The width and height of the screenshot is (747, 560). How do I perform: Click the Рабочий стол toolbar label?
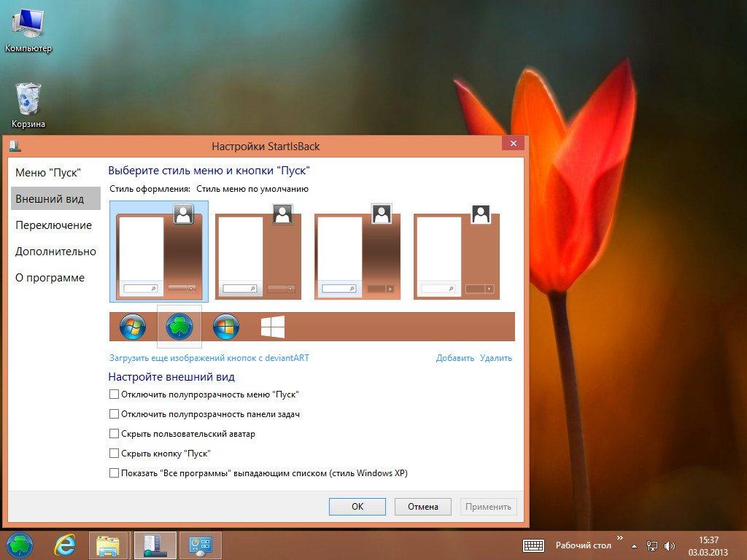point(583,545)
